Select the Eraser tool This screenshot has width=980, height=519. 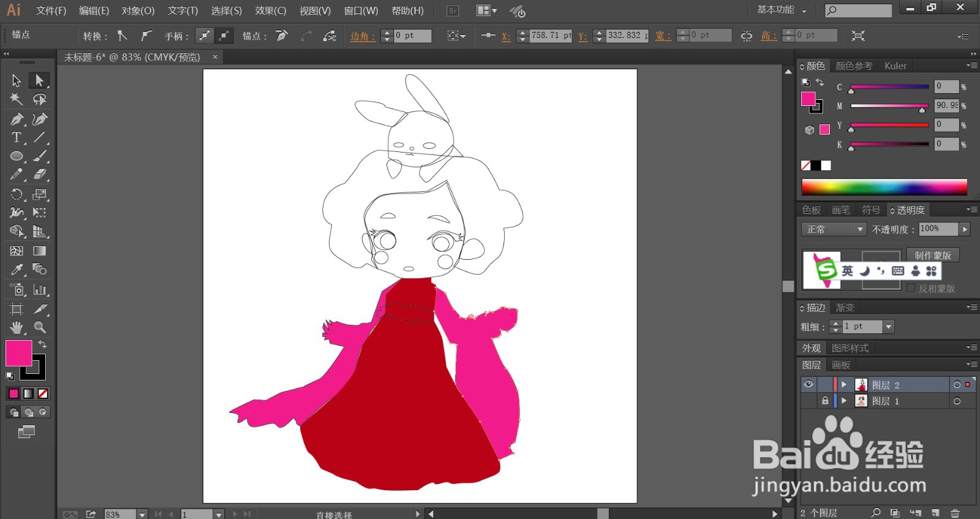[x=39, y=175]
